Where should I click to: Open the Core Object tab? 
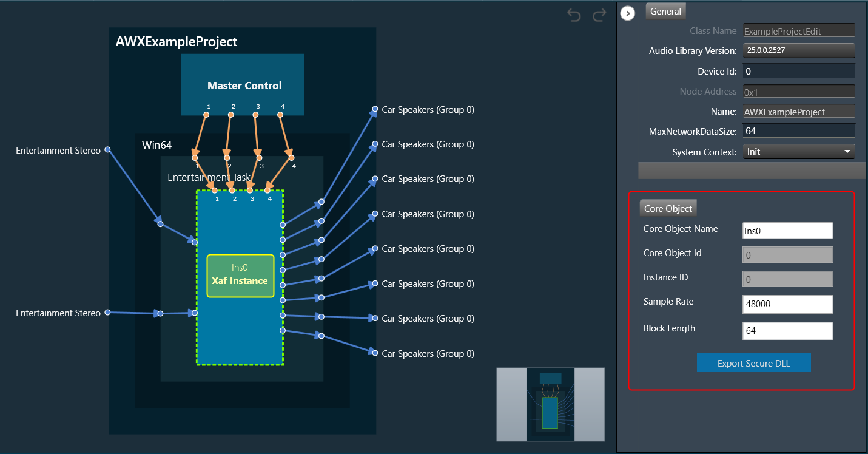(x=668, y=208)
